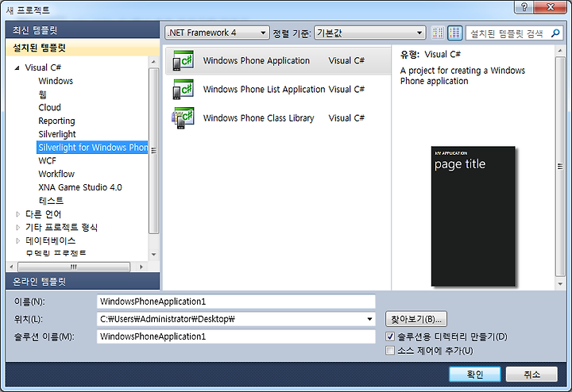Select the Cloud tree item
This screenshot has width=572, height=392.
(49, 107)
